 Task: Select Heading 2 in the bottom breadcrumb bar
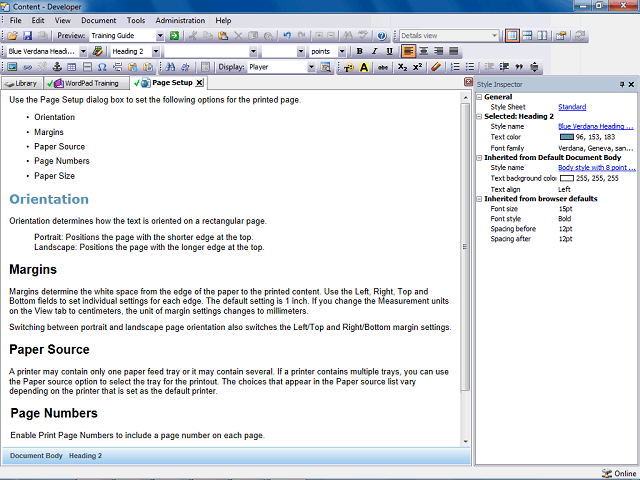pos(85,456)
